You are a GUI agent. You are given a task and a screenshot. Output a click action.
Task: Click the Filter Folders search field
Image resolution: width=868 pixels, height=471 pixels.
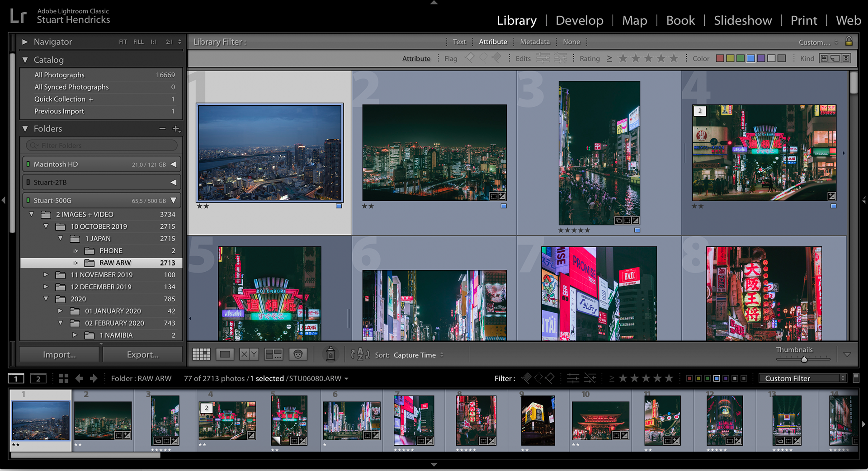[102, 145]
